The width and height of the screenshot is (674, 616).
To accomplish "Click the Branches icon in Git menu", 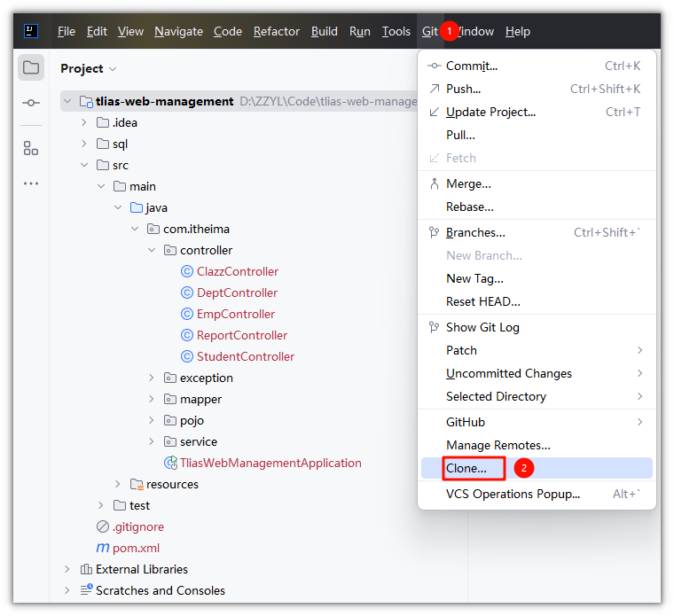I will click(x=435, y=232).
